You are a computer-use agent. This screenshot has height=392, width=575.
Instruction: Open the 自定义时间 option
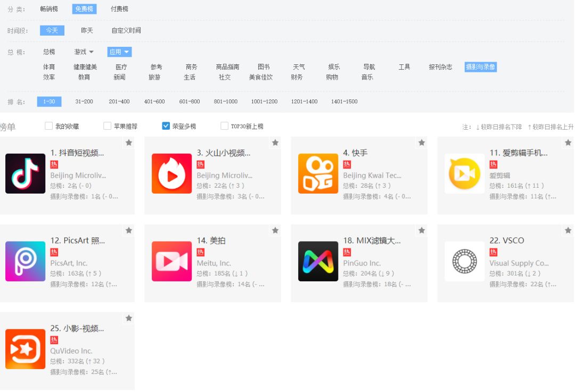126,30
